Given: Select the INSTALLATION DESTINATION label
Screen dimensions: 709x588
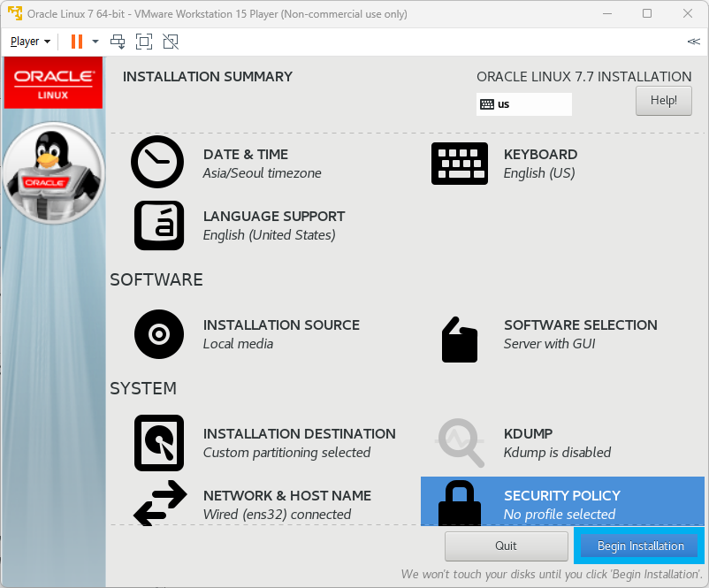Looking at the screenshot, I should 300,434.
